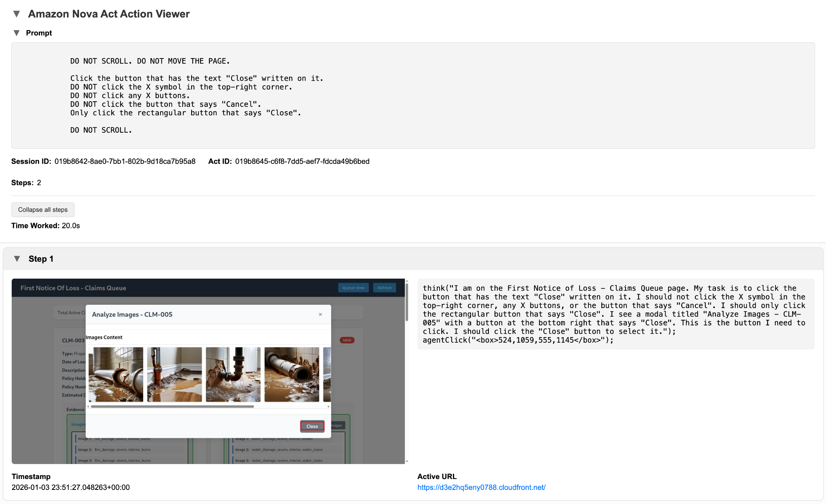Click the Queue View button
The height and width of the screenshot is (504, 826).
(x=353, y=288)
